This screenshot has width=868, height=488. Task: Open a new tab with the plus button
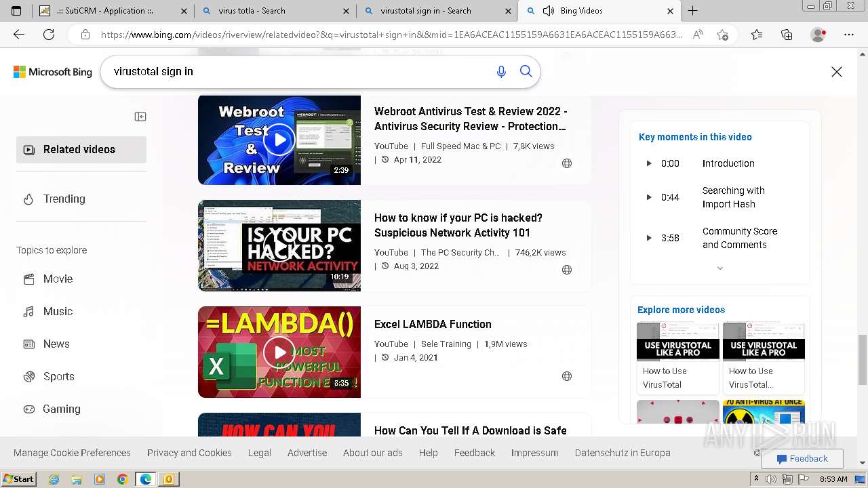coord(692,11)
